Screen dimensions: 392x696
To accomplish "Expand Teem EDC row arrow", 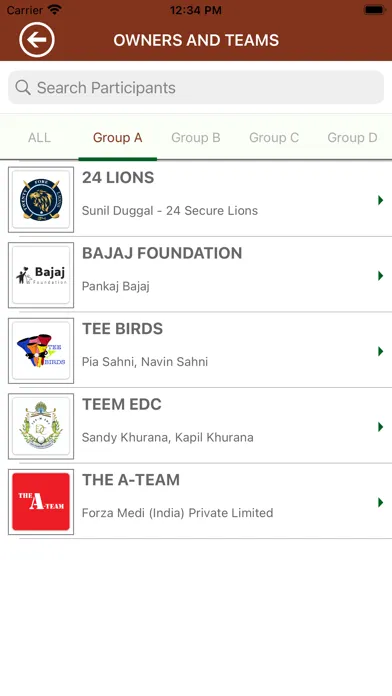I will coord(380,427).
